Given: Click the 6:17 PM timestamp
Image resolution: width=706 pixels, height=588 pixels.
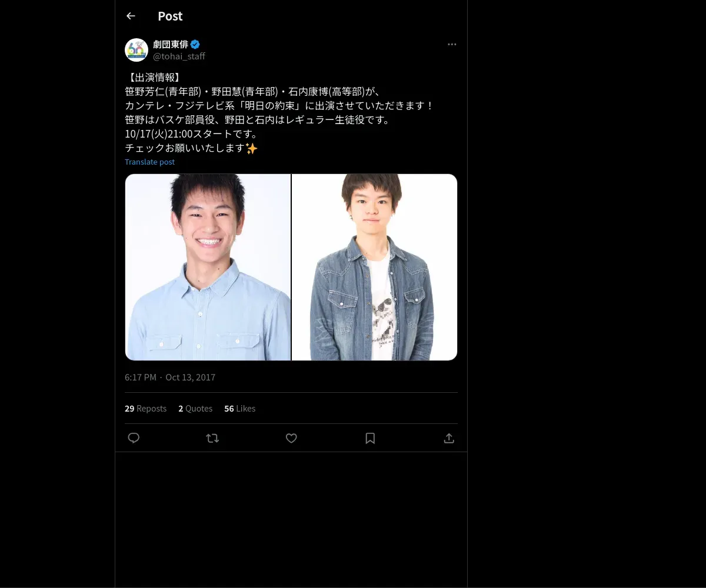Looking at the screenshot, I should point(140,377).
